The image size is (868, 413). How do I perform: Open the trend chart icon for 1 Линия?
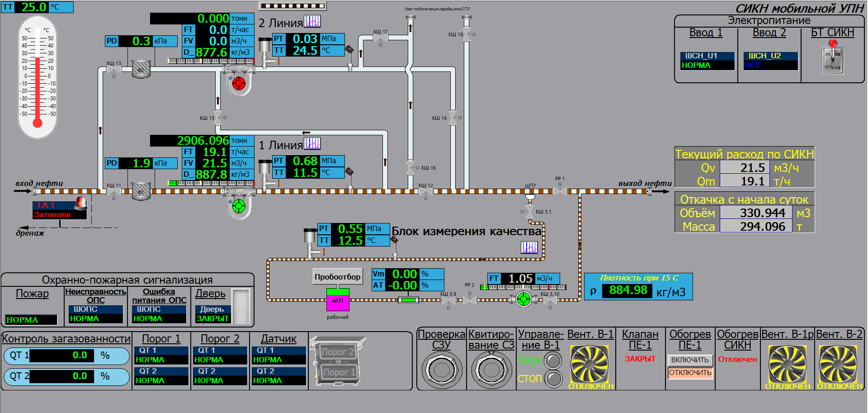pyautogui.click(x=312, y=143)
